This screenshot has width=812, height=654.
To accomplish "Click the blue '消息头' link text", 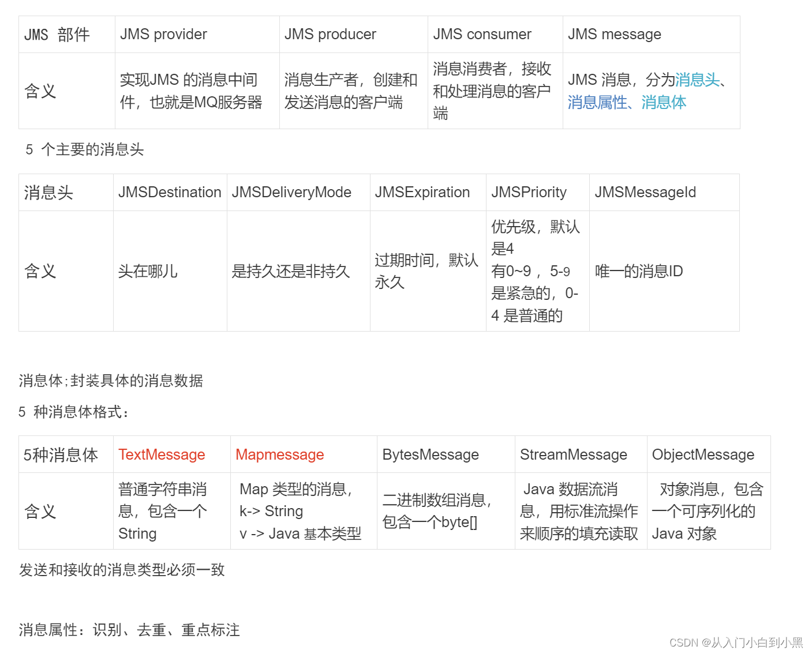I will pyautogui.click(x=697, y=80).
